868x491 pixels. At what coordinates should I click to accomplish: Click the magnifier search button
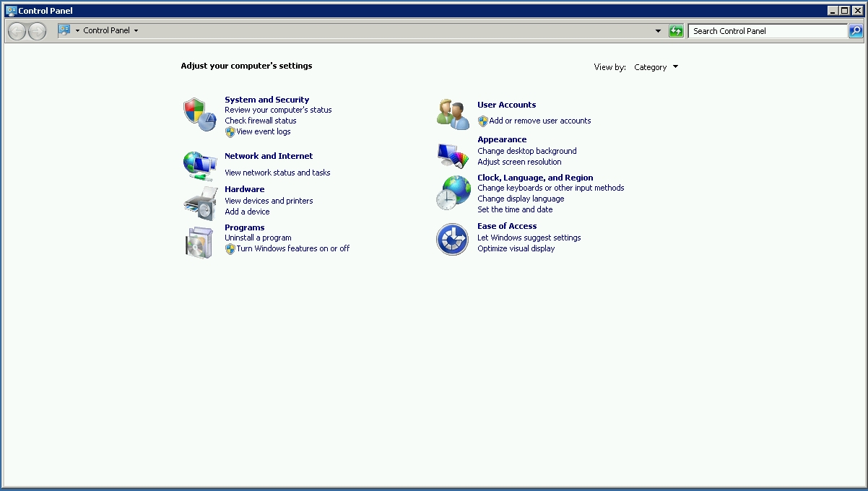[855, 31]
